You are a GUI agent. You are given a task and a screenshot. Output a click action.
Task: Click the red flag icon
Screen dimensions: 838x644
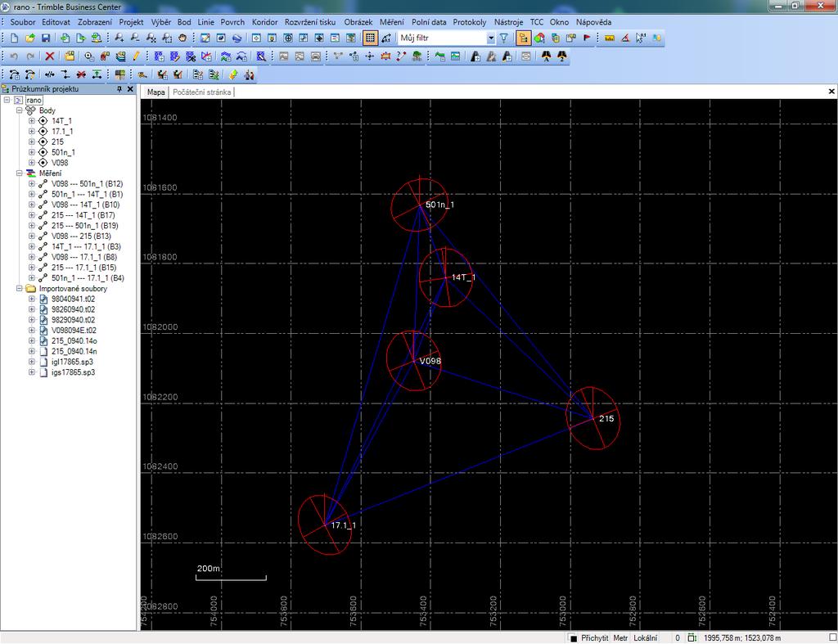[587, 38]
